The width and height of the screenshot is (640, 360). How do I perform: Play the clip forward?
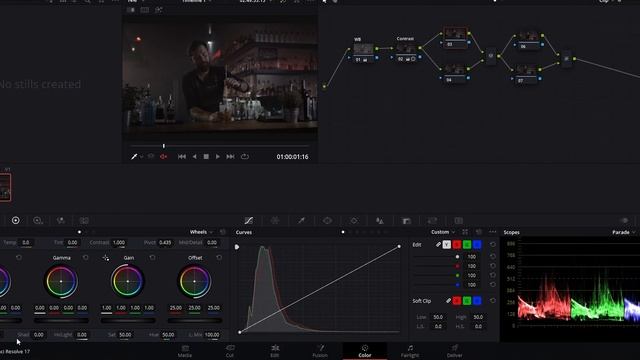tap(218, 157)
